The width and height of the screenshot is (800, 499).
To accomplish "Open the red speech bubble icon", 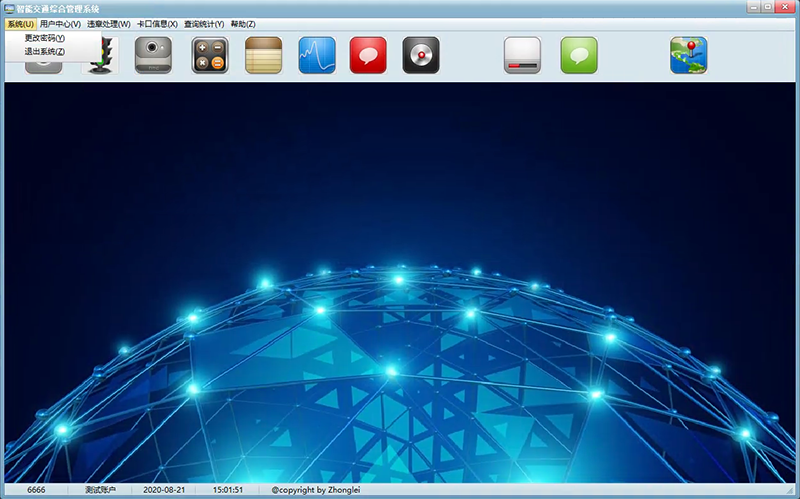I will [368, 55].
